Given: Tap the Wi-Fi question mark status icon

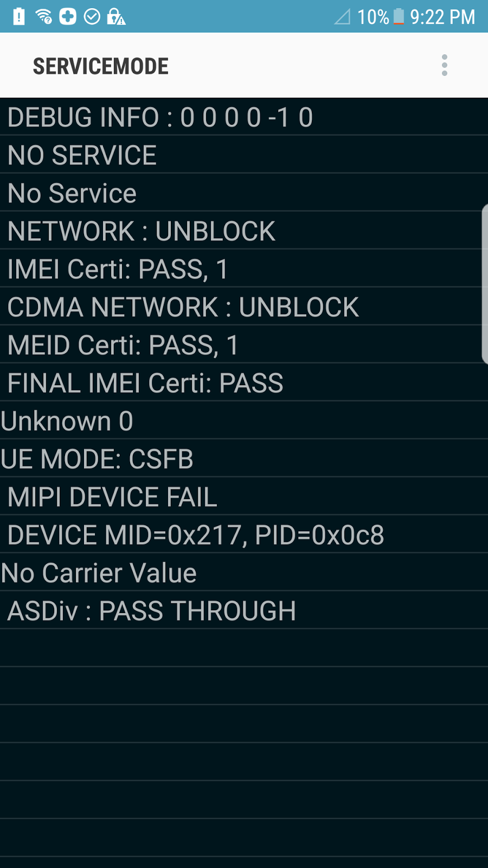Looking at the screenshot, I should (44, 17).
